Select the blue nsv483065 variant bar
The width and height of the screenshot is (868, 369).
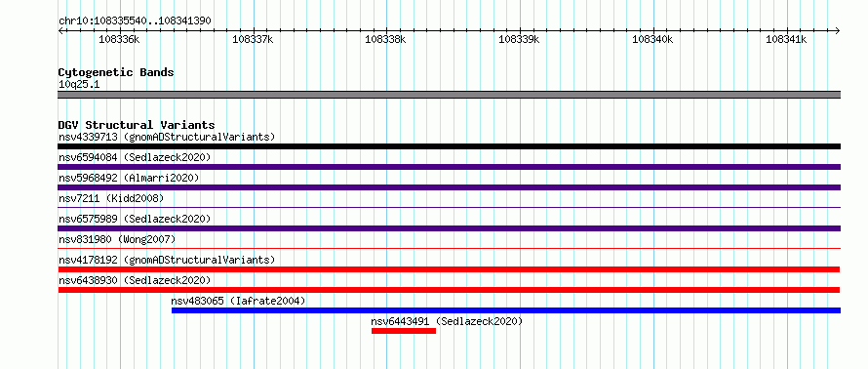pos(506,310)
